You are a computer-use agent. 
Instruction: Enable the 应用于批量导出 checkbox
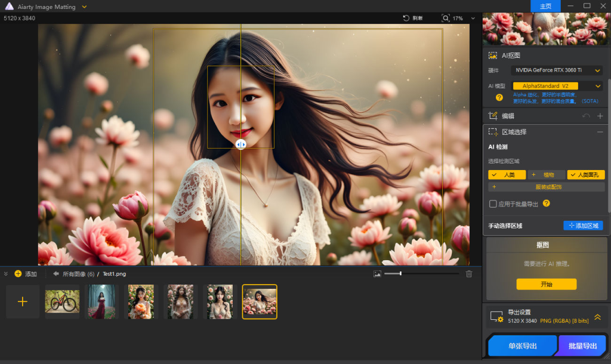[493, 203]
